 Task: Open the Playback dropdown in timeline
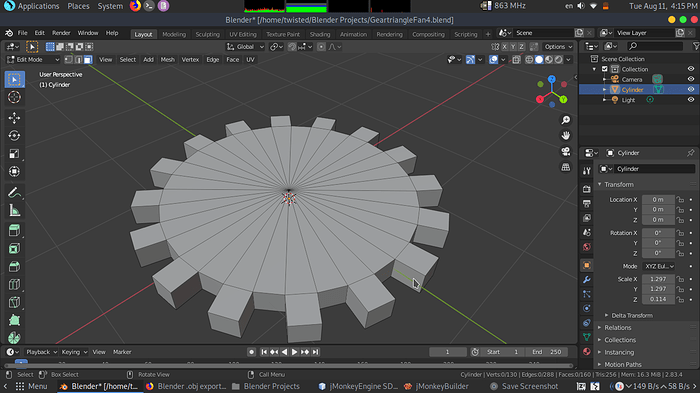42,352
